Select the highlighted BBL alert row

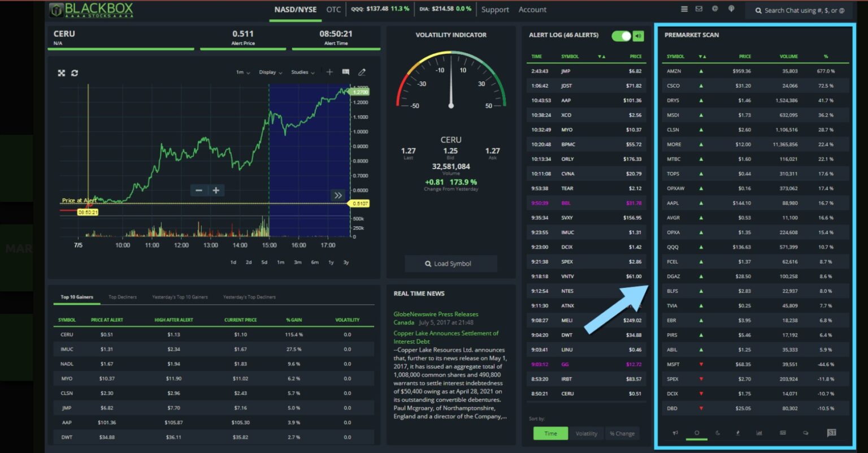586,203
